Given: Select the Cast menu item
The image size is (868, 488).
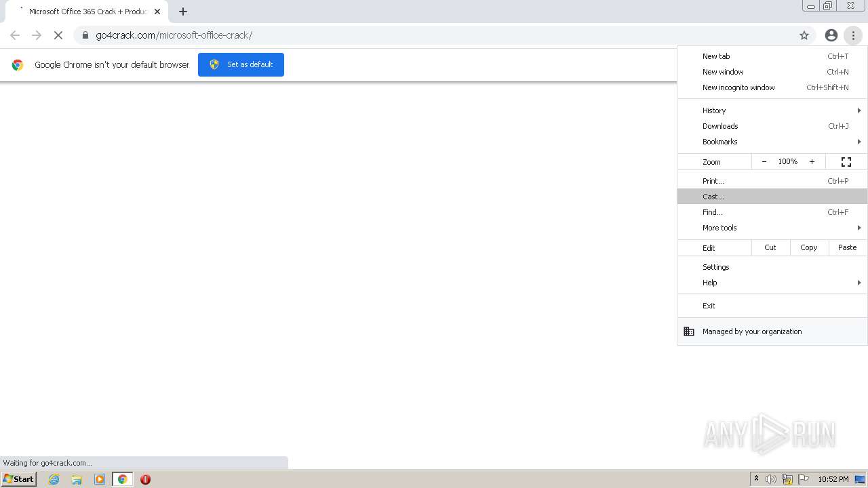Looking at the screenshot, I should pyautogui.click(x=772, y=197).
